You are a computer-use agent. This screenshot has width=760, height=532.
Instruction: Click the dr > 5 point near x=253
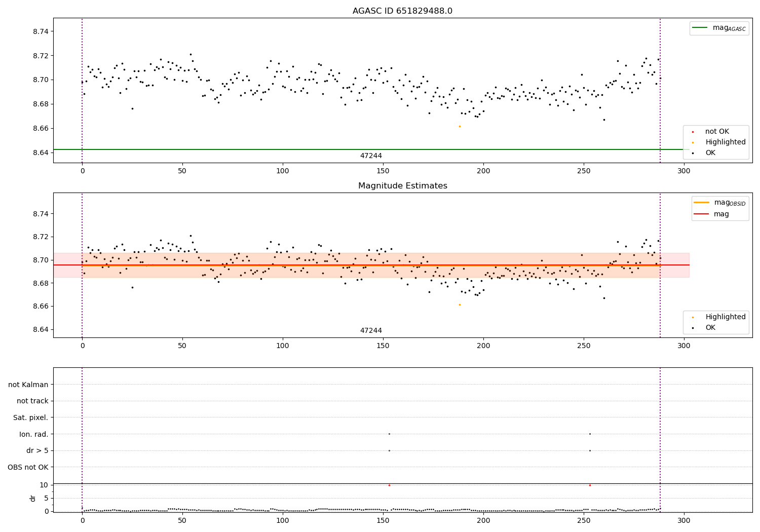[590, 450]
